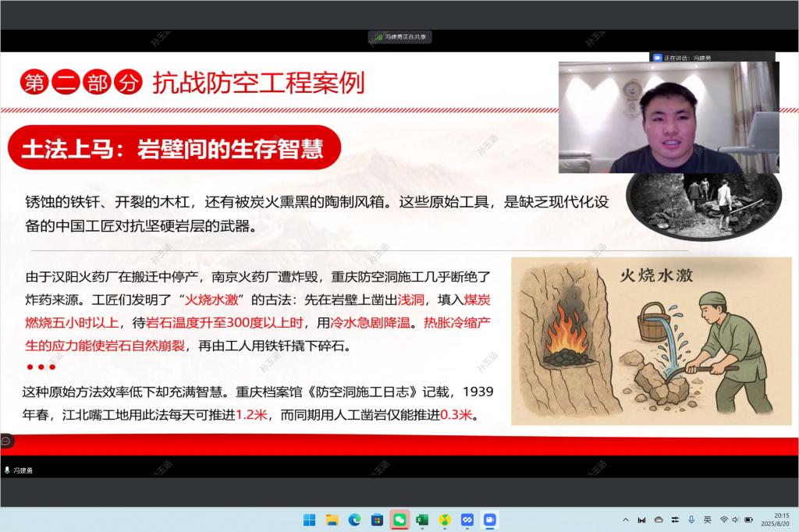Click the microphone icon in system tray
This screenshot has width=799, height=532.
(691, 520)
